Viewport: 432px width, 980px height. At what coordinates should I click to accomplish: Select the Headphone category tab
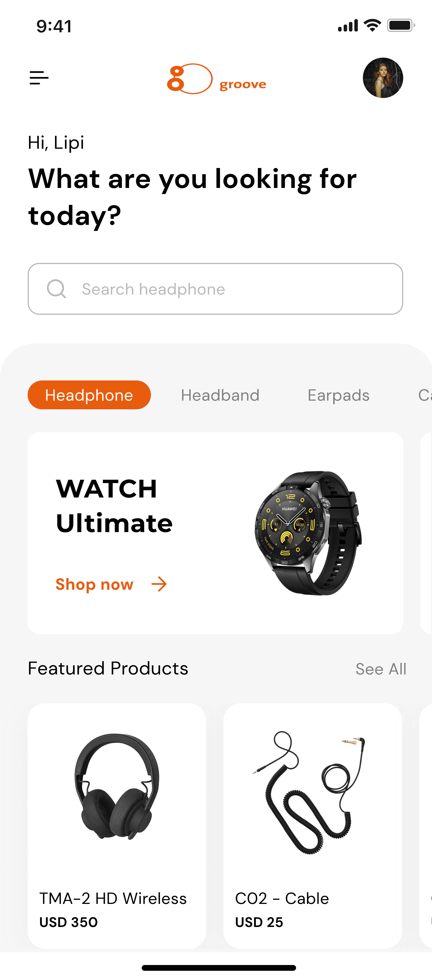[x=89, y=395]
